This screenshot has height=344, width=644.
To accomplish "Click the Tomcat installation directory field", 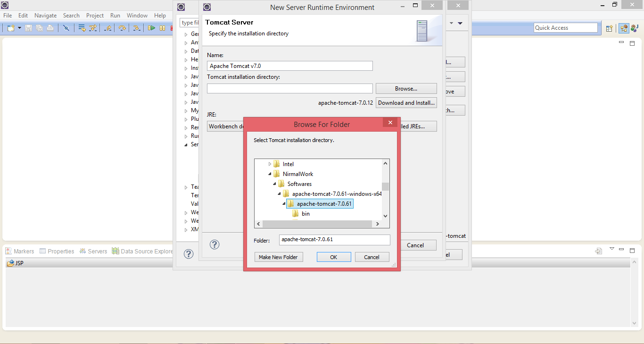I will point(290,89).
